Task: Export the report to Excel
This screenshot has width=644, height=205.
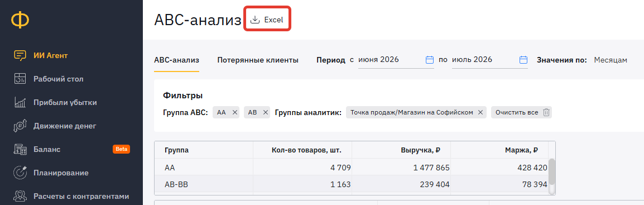Action: (x=267, y=20)
